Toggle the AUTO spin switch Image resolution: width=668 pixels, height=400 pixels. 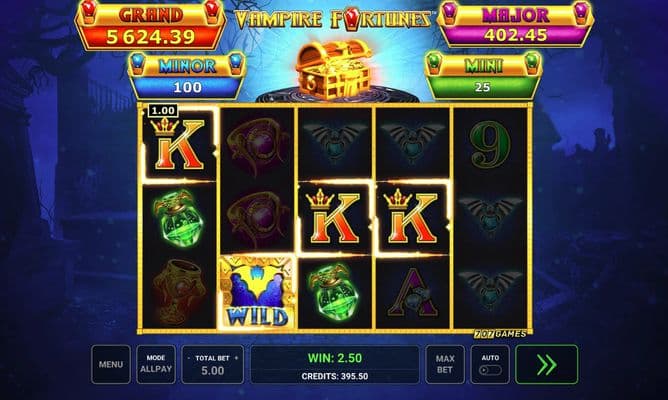490,370
